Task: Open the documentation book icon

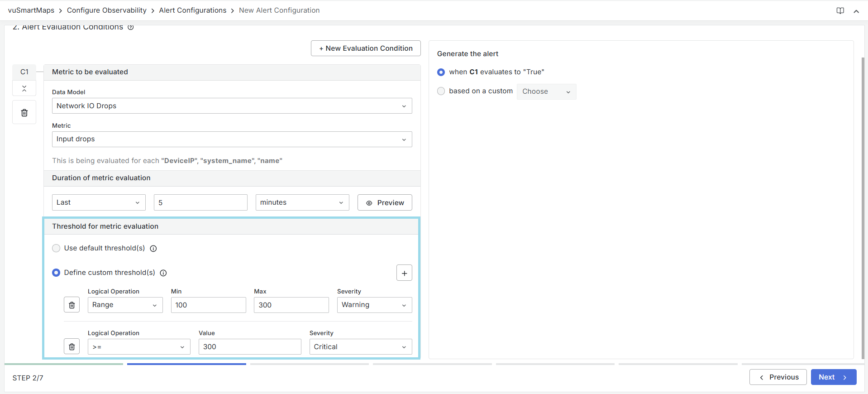Action: tap(840, 11)
